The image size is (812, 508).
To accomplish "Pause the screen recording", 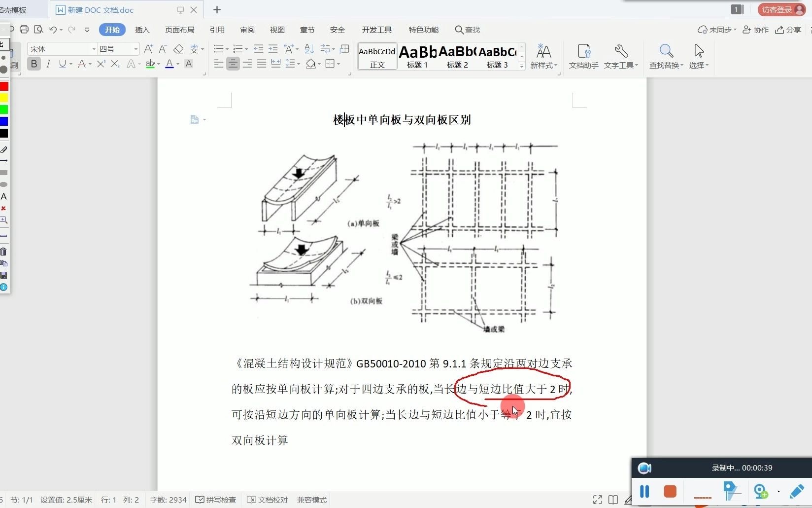I will tap(644, 491).
